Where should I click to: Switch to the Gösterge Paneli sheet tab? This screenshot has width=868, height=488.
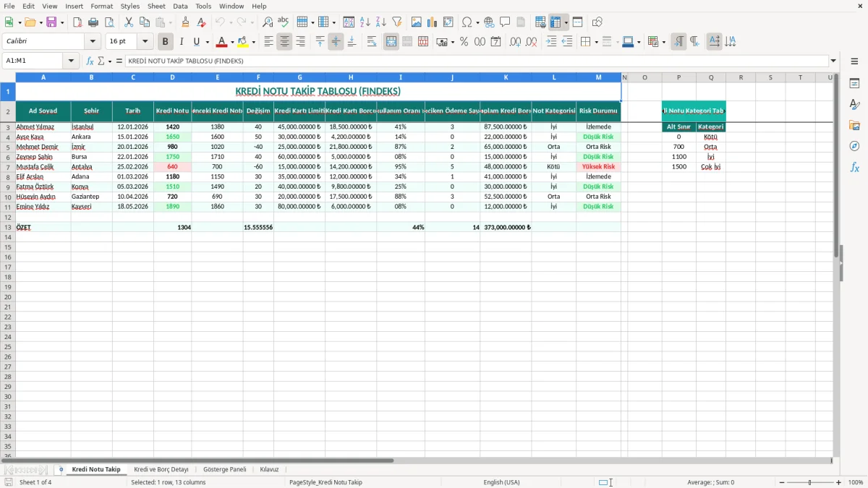(225, 470)
